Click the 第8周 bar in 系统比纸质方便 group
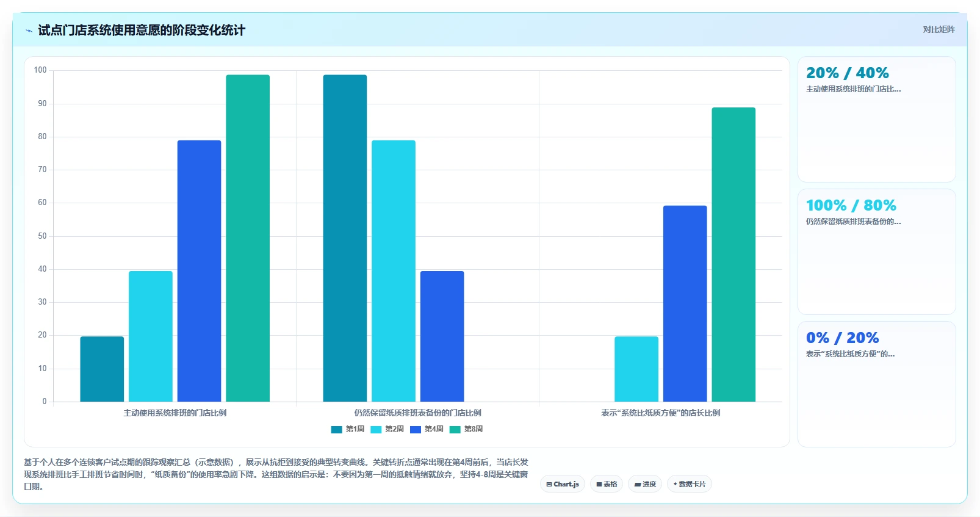The height and width of the screenshot is (517, 980). [733, 255]
